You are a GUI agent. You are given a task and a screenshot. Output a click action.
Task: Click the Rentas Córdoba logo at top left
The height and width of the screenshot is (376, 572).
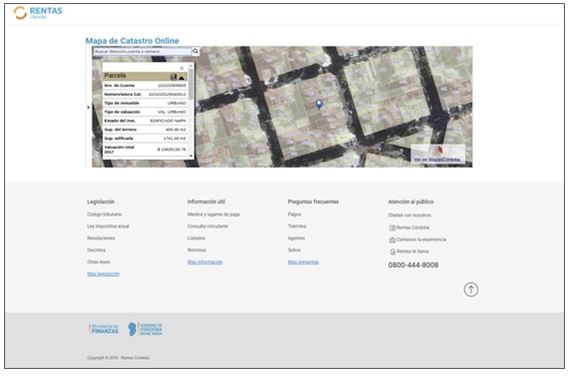(38, 13)
